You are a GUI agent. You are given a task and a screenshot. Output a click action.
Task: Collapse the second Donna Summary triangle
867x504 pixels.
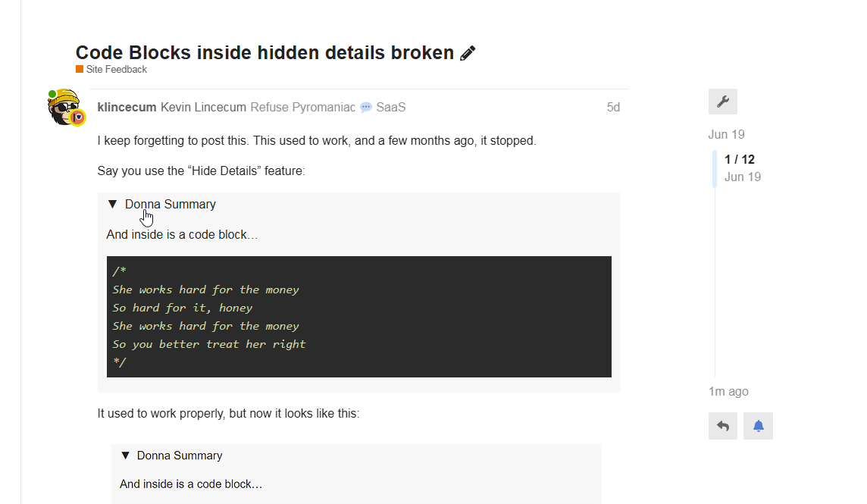(x=126, y=455)
